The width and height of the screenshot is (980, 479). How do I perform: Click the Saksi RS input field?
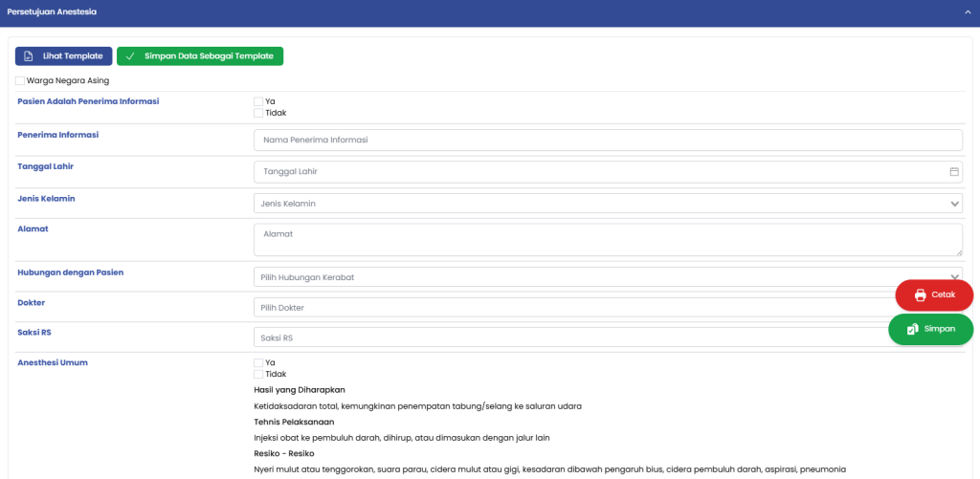(574, 338)
